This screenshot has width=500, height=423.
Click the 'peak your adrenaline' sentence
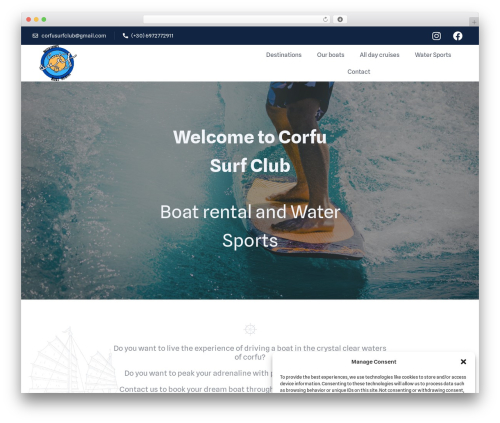[x=198, y=373]
